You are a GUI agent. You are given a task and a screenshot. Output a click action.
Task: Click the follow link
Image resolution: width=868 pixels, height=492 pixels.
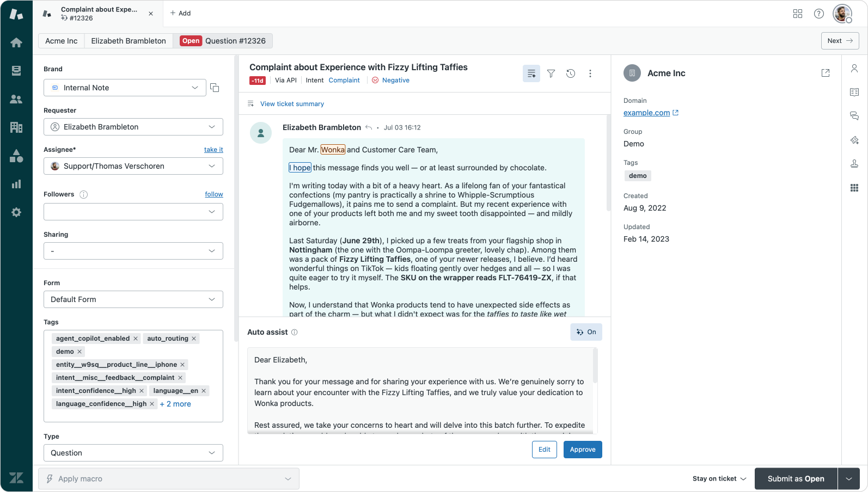click(x=214, y=194)
